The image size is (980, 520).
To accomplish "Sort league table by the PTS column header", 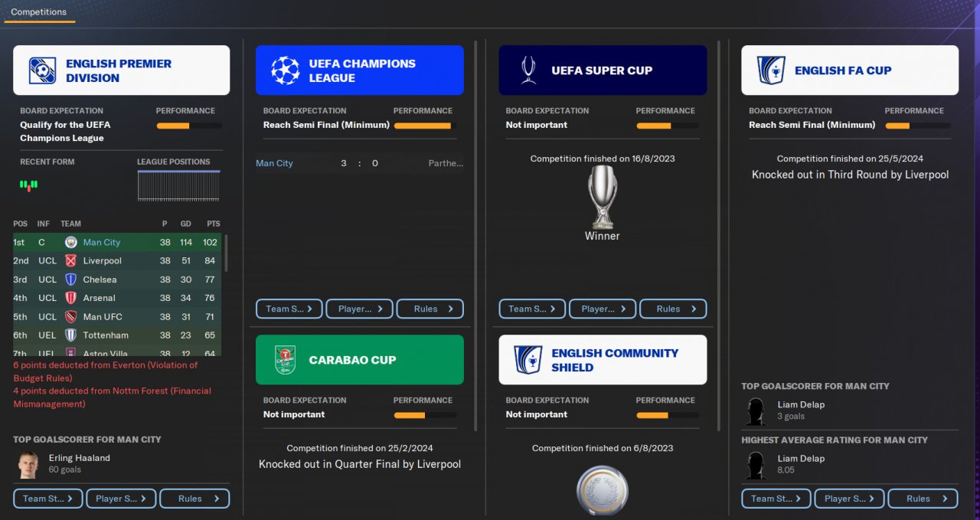I will pos(213,224).
